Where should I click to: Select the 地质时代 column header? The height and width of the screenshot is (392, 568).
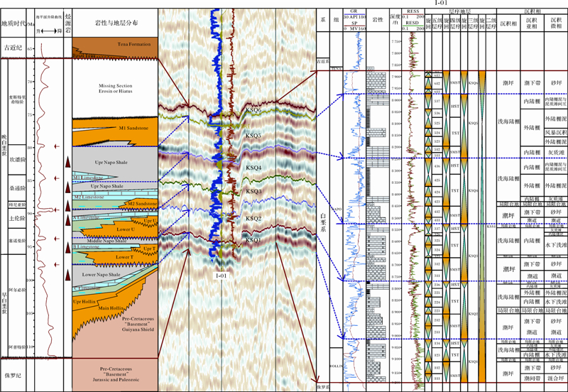click(16, 23)
